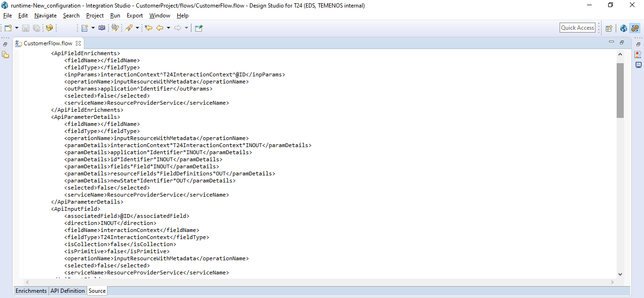Close the CustomerFlow.flow editor tab
The width and height of the screenshot is (644, 298).
[x=79, y=43]
